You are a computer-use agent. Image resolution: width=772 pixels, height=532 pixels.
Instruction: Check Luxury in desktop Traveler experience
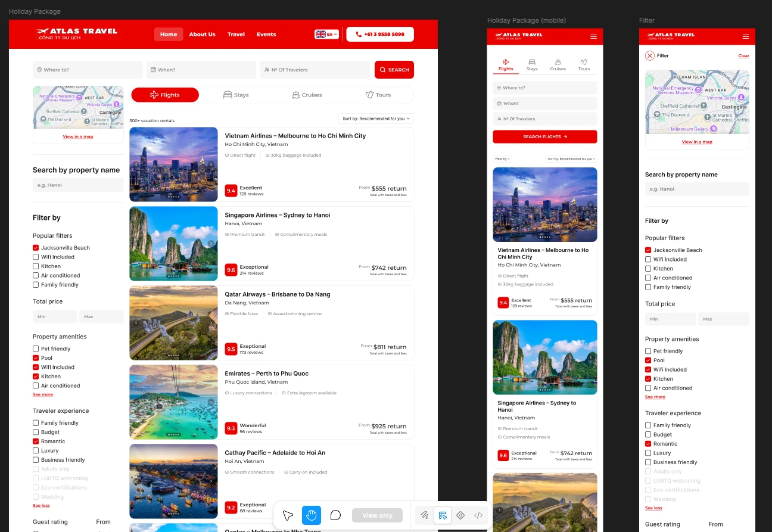coord(36,451)
